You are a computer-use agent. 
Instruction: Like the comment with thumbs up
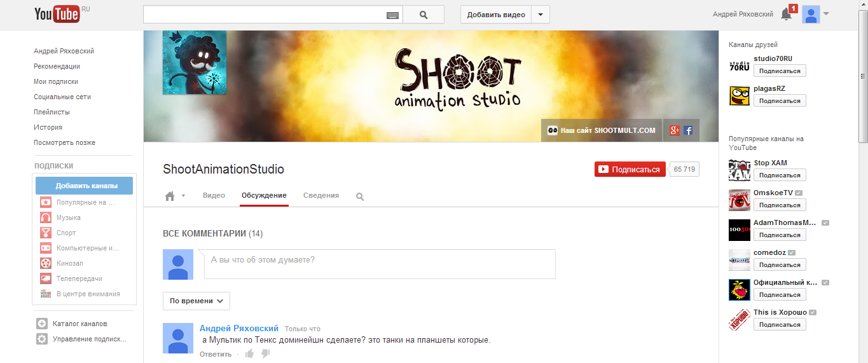tap(249, 353)
